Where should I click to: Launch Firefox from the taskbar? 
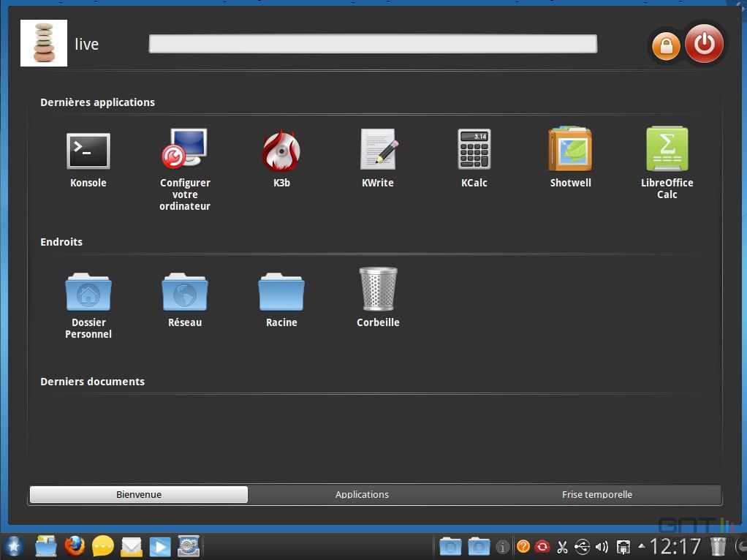[75, 546]
